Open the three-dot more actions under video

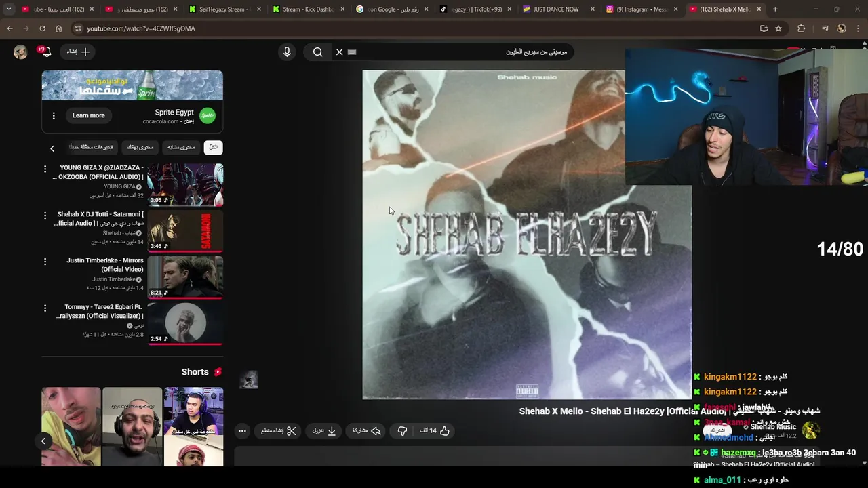click(242, 430)
